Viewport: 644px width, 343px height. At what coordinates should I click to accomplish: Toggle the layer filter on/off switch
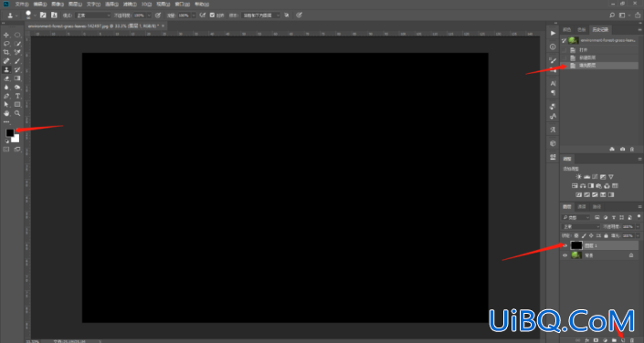click(x=639, y=216)
